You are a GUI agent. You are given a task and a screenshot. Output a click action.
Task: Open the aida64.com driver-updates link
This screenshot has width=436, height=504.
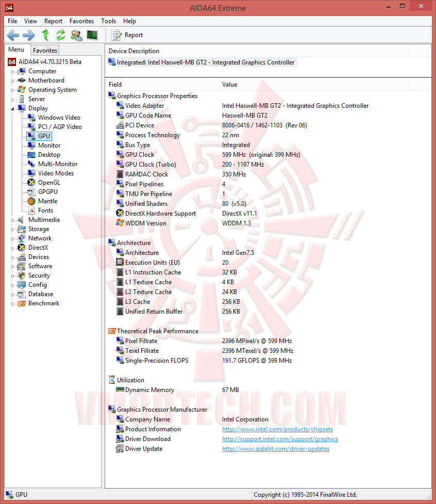point(276,449)
